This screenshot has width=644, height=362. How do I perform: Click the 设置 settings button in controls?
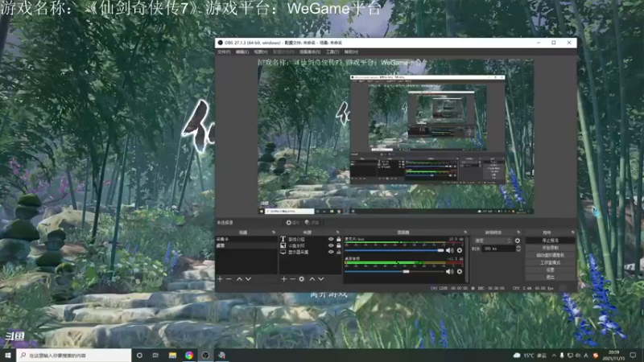click(550, 270)
